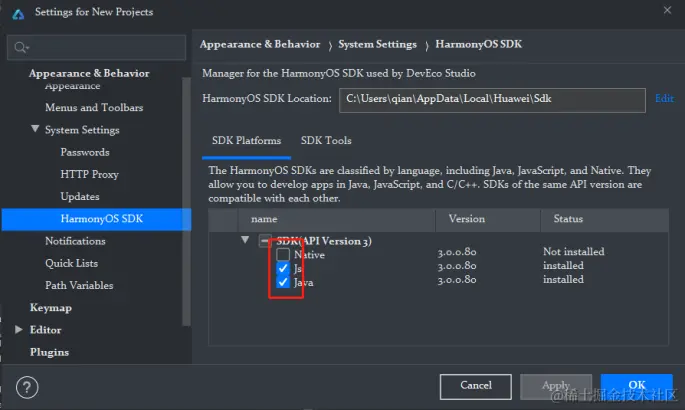Collapse the SDK(API Version 3) tree node
Image resolution: width=685 pixels, height=410 pixels.
click(x=245, y=240)
